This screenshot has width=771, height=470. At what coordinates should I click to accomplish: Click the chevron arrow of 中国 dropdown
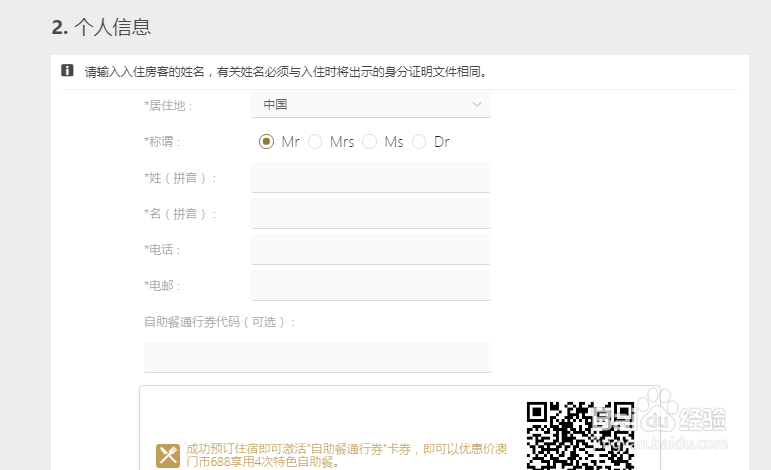[476, 104]
